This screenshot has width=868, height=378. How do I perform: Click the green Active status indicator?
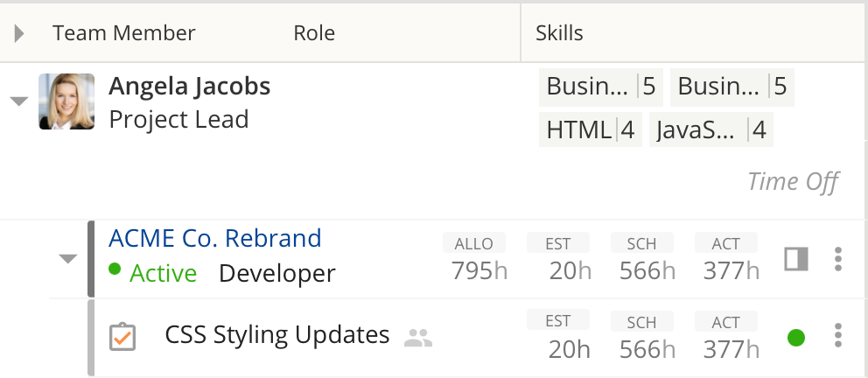153,273
